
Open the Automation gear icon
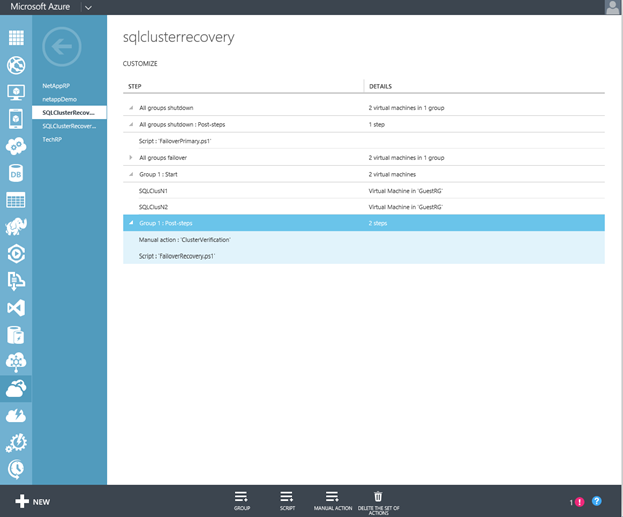(16, 443)
